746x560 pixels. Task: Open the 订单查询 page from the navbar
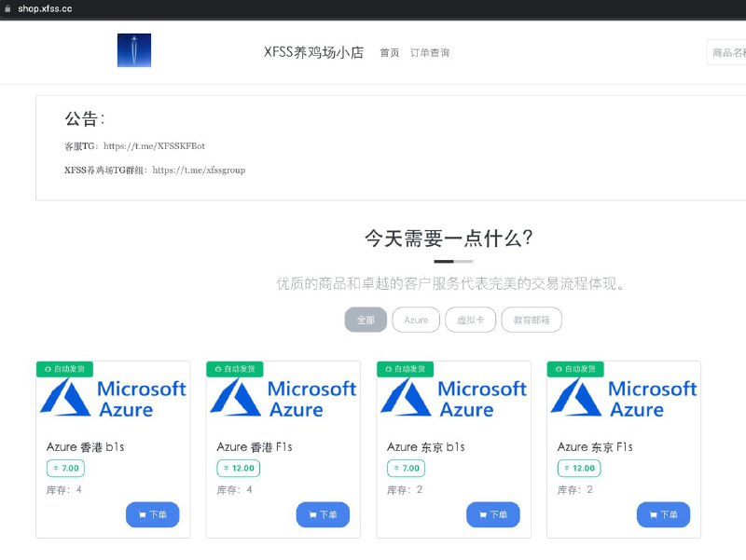tap(430, 53)
